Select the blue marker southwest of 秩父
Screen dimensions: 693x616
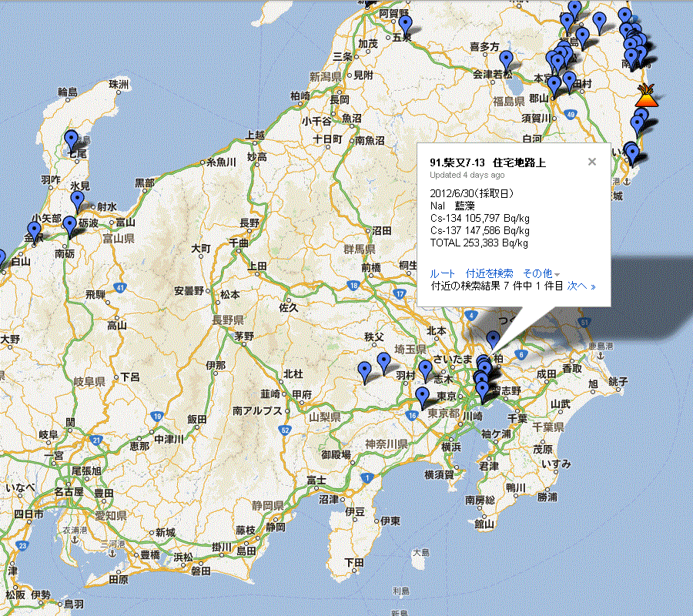[364, 373]
